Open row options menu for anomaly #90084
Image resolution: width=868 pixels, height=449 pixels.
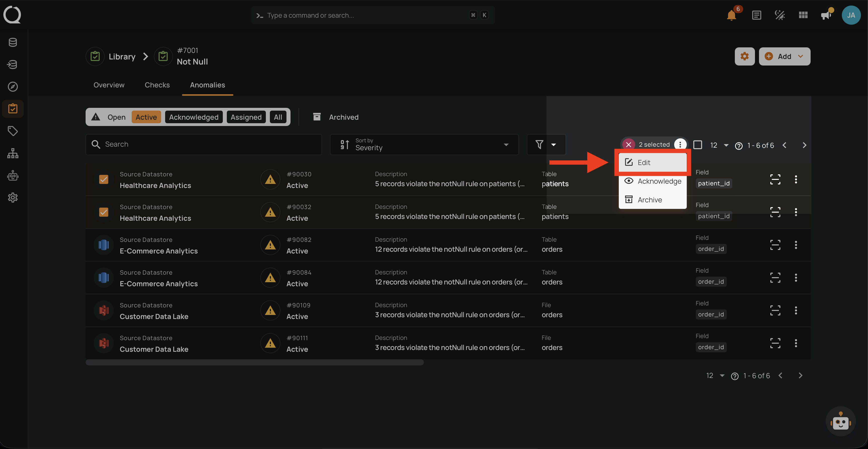tap(796, 278)
